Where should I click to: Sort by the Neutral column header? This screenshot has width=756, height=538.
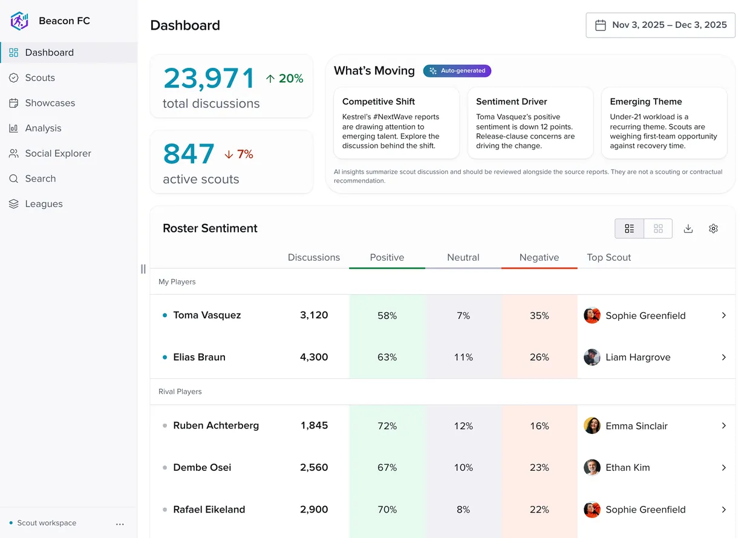coord(463,257)
